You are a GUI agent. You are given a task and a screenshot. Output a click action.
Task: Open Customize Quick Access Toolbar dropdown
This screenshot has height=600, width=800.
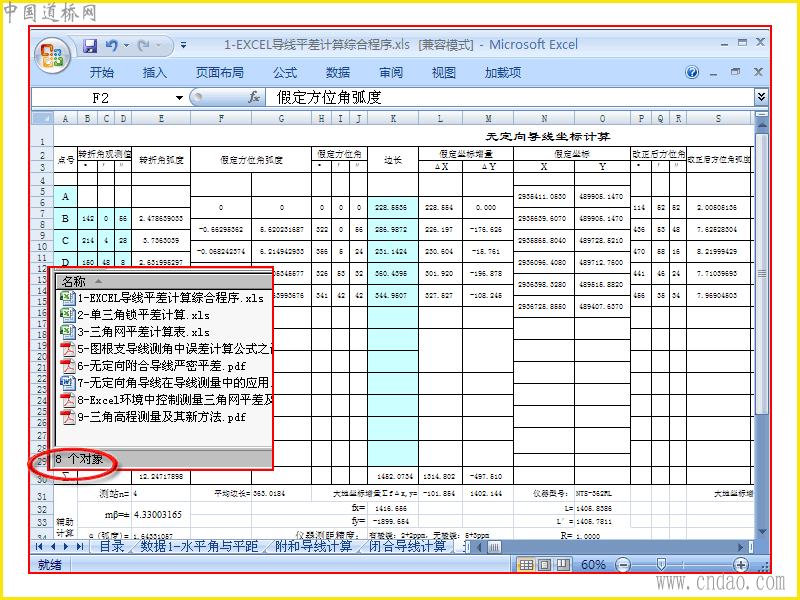[x=183, y=46]
